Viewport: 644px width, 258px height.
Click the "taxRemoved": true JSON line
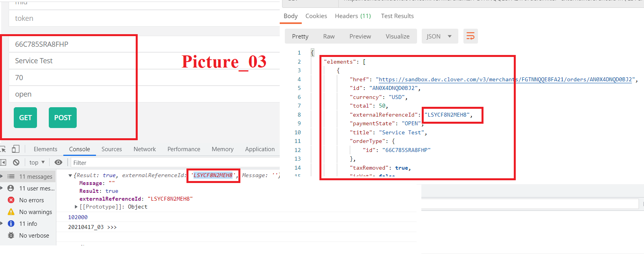pyautogui.click(x=380, y=168)
